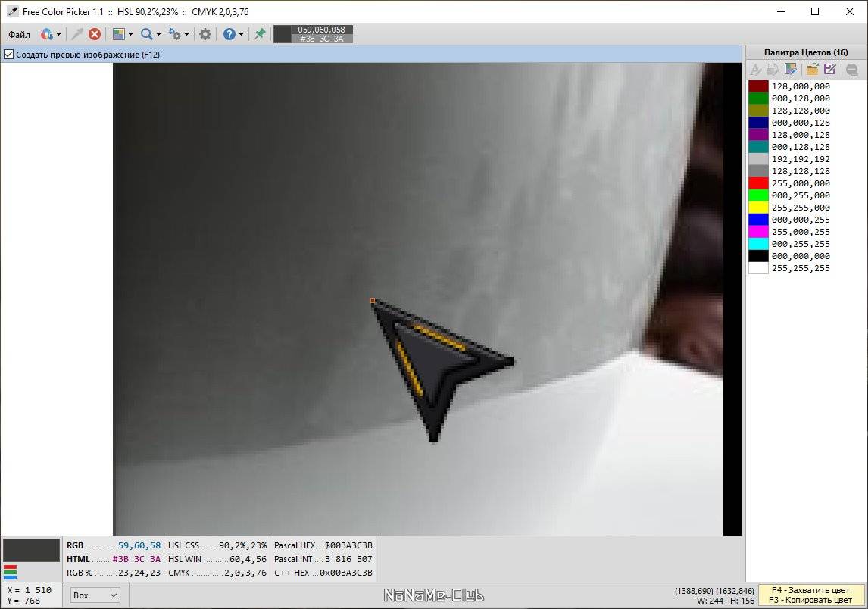
Task: Toggle 'Создать превью изображение (F12)' checkbox
Action: (9, 55)
